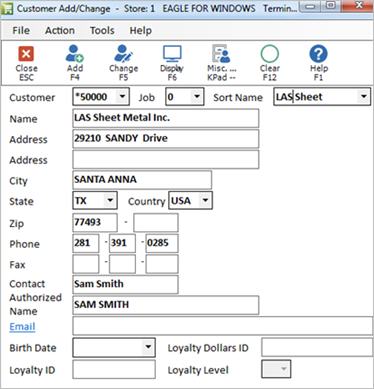Click the Misc KPad toolbar icon
The width and height of the screenshot is (374, 389).
tap(221, 54)
